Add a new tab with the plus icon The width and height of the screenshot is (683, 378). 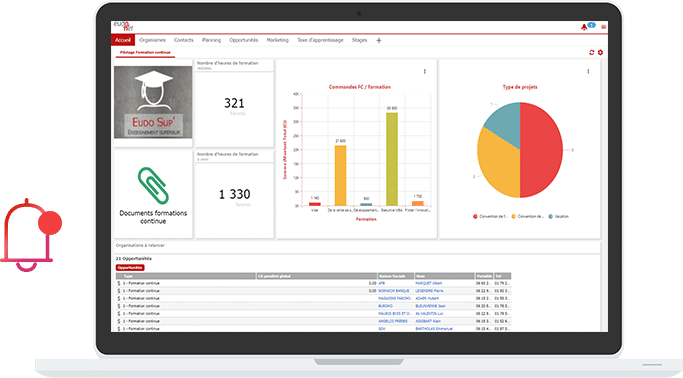[379, 40]
